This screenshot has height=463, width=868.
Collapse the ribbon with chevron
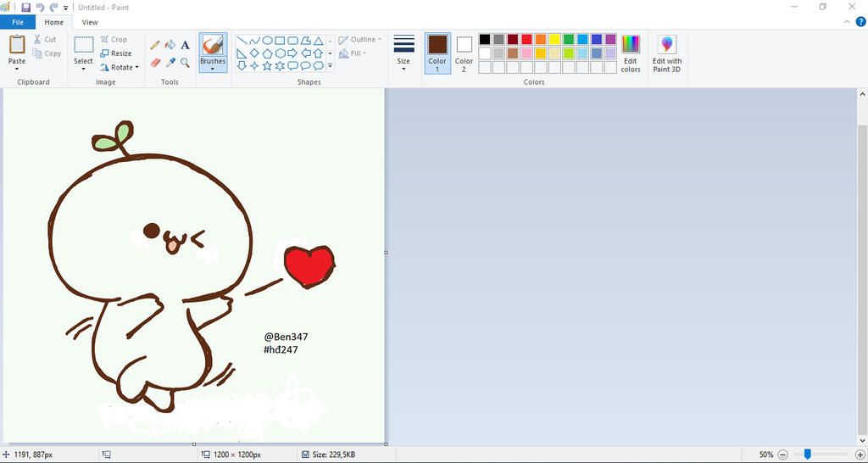pyautogui.click(x=847, y=22)
